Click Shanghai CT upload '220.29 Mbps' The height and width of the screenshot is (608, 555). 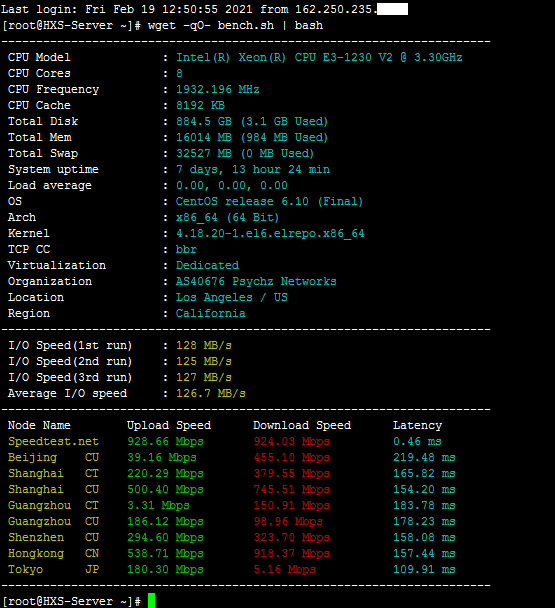tap(166, 473)
